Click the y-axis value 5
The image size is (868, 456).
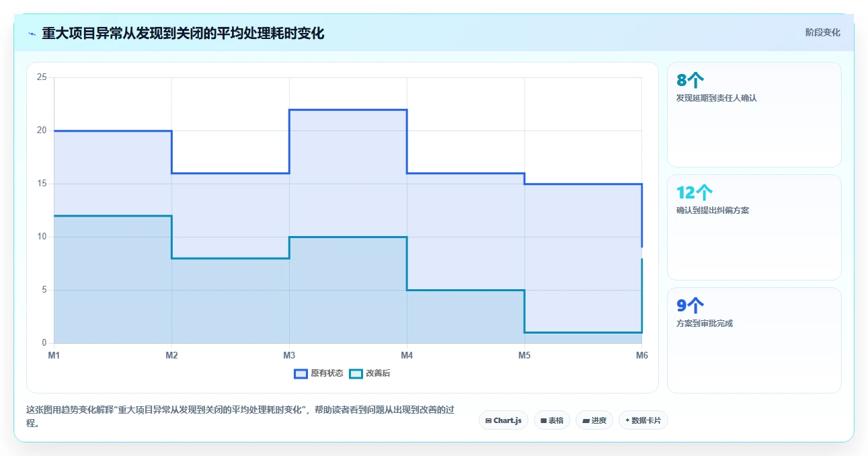click(44, 290)
